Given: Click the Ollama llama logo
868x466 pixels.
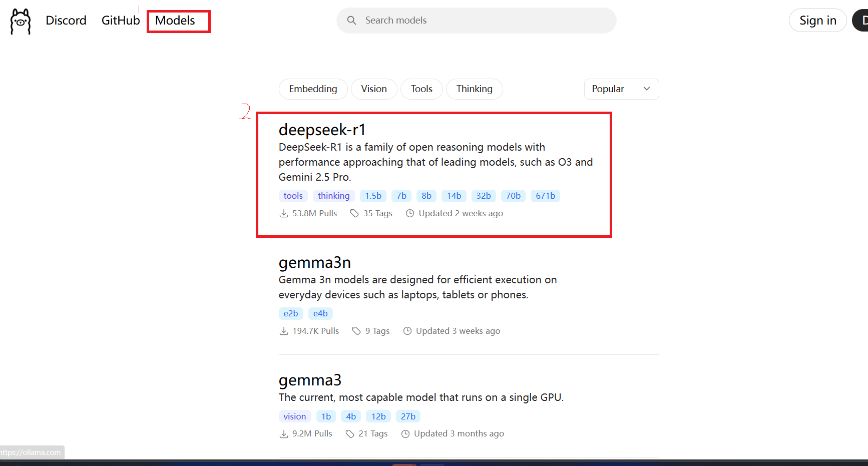Looking at the screenshot, I should (21, 22).
